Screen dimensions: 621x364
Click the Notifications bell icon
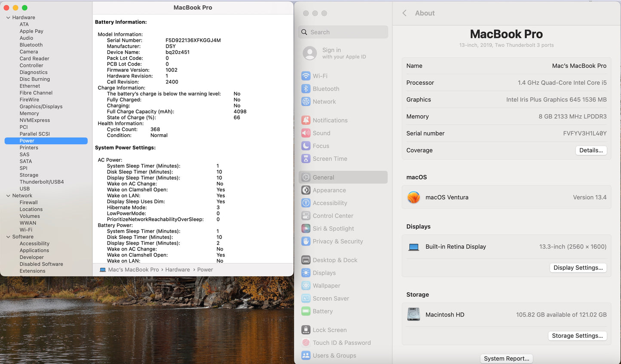point(306,120)
